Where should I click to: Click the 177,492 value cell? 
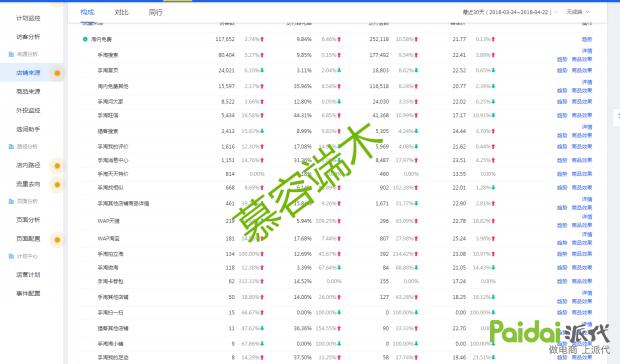379,55
